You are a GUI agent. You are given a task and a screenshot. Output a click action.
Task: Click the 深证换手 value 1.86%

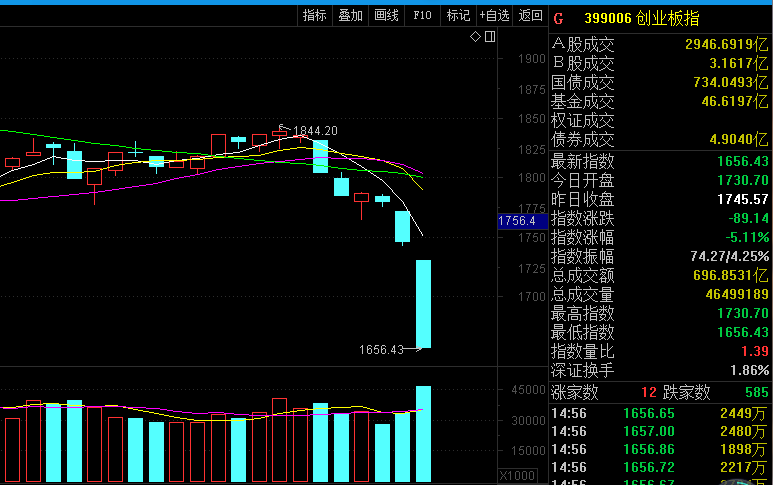749,370
